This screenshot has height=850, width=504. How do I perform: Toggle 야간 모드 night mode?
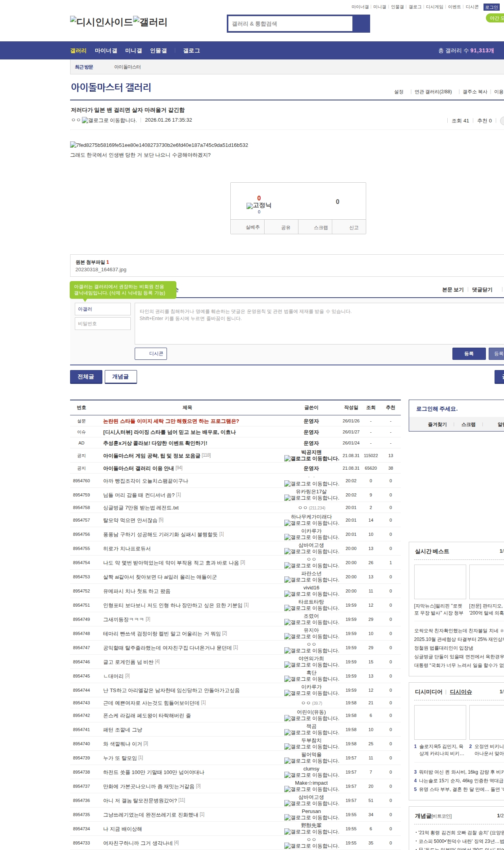(495, 18)
